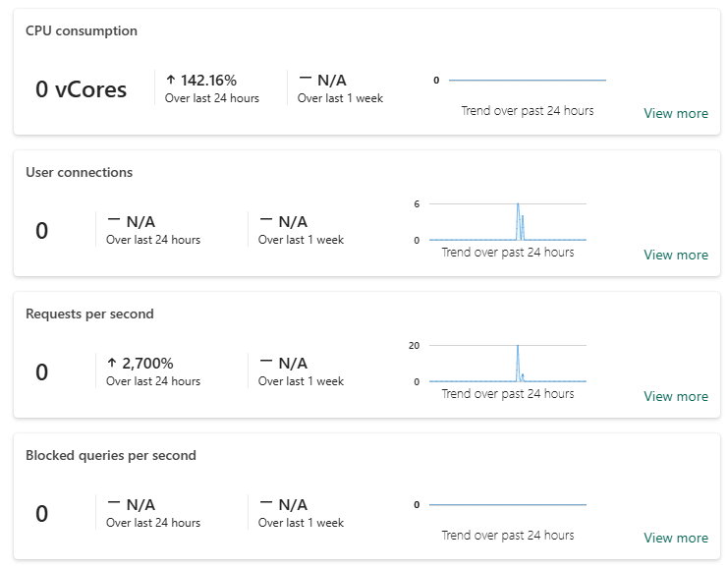Click the dash icon beside CPU weekly N/A

click(305, 80)
